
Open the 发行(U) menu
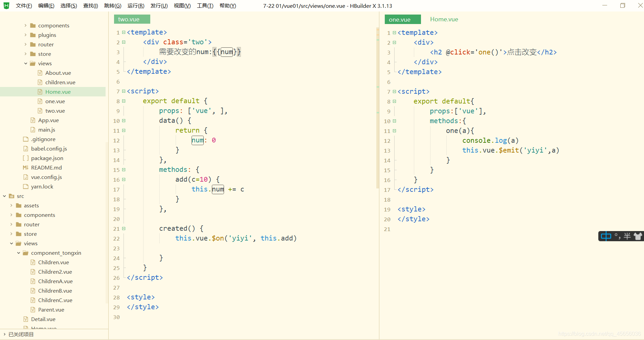pyautogui.click(x=159, y=6)
